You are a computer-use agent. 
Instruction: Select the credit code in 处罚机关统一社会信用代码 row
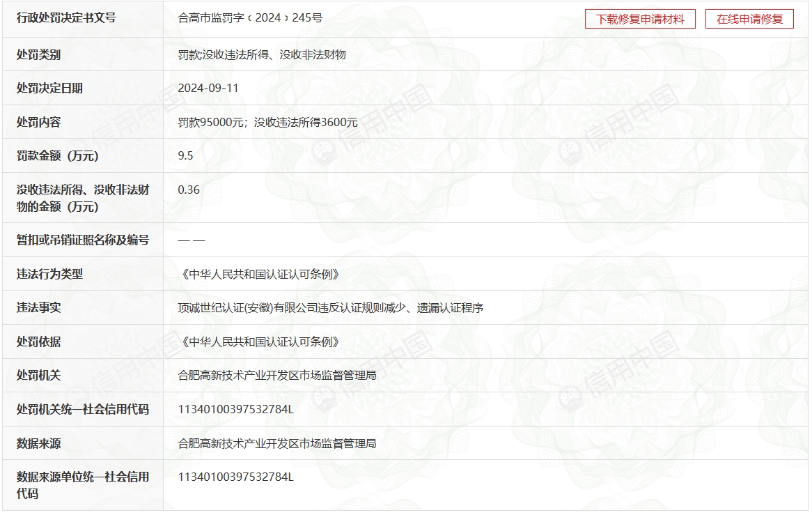pos(236,409)
